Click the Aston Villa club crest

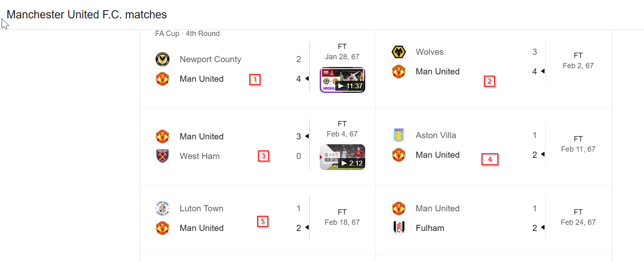point(398,135)
